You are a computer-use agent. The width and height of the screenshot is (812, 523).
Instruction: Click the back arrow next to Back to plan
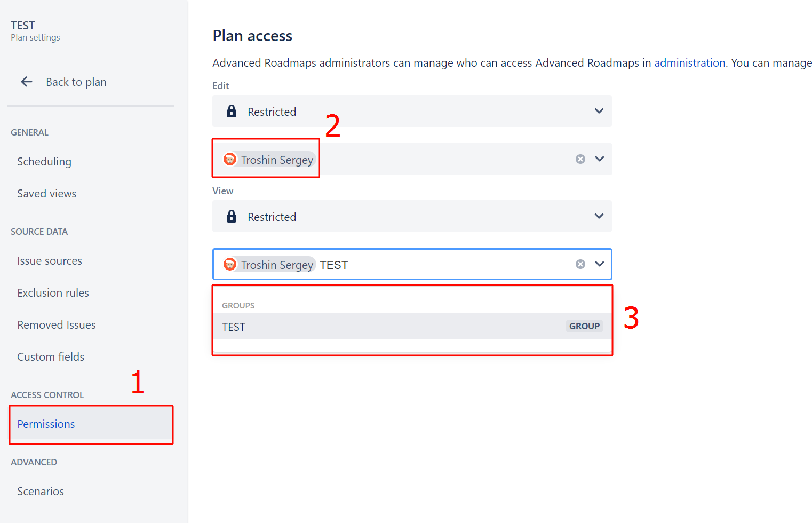26,82
